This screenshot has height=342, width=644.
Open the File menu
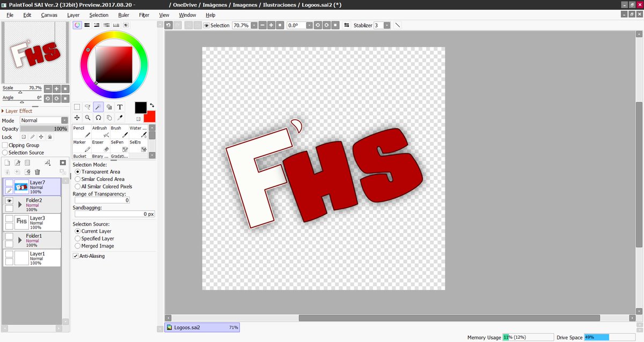coord(10,15)
